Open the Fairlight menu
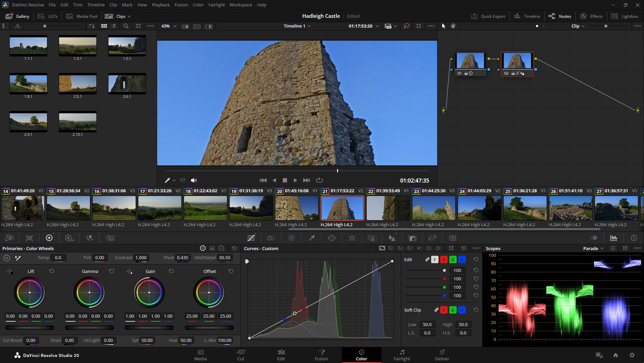Screen dimensions: 644x363 (217, 5)
